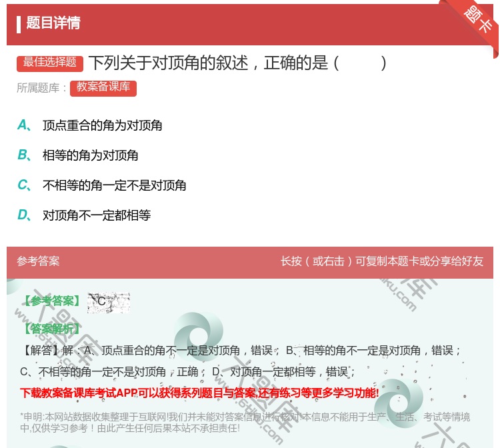Click the 【参考答案】 green label
This screenshot has width=500, height=448.
51,301
